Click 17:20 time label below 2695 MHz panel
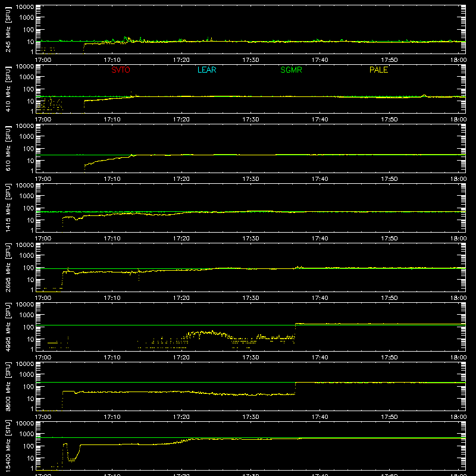 coord(181,298)
